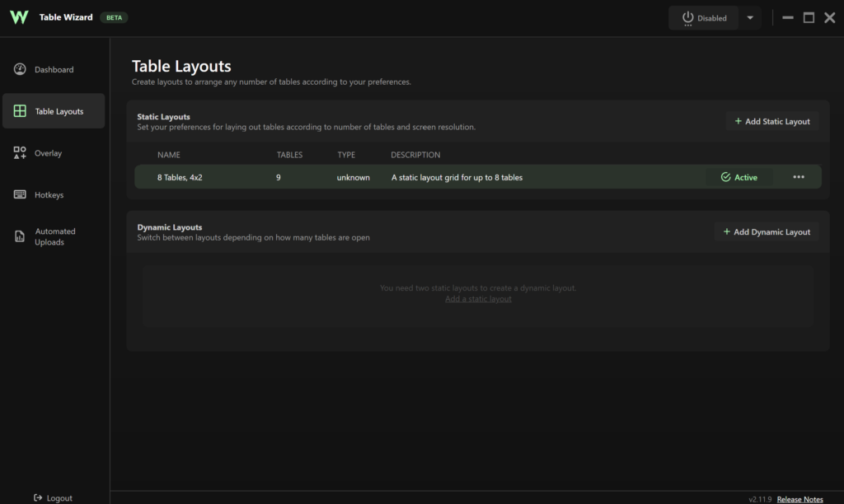Click the Add Dynamic Layout button
The image size is (844, 504).
(x=767, y=232)
